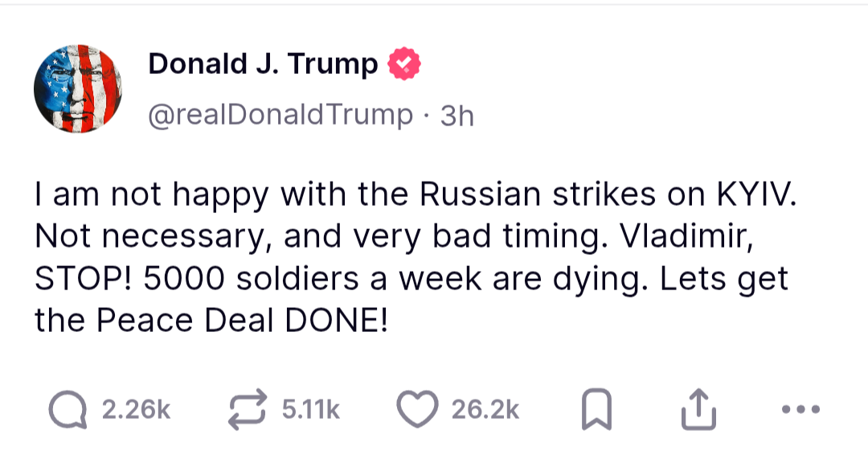Open the 3h timestamp permalink
Screen dimensions: 868x463
(x=457, y=117)
